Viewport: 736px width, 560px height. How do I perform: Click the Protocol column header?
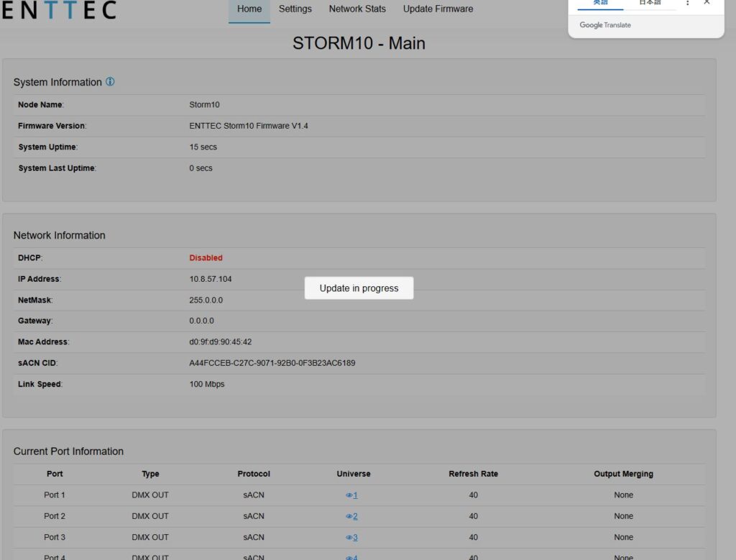coord(254,474)
